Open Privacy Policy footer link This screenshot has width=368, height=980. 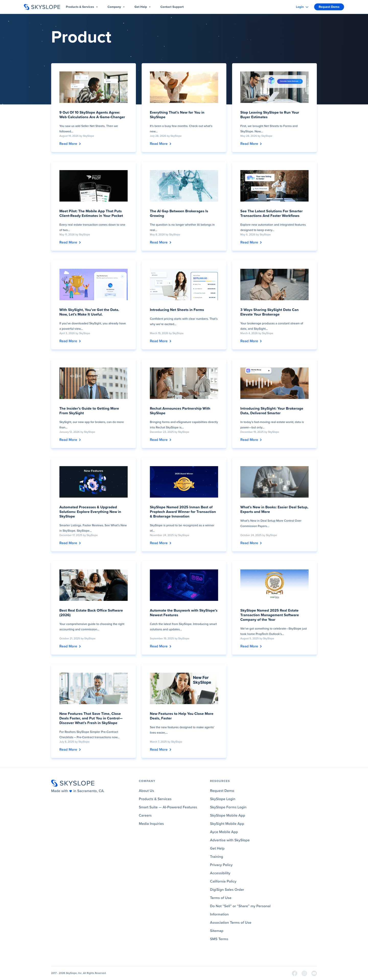[221, 865]
